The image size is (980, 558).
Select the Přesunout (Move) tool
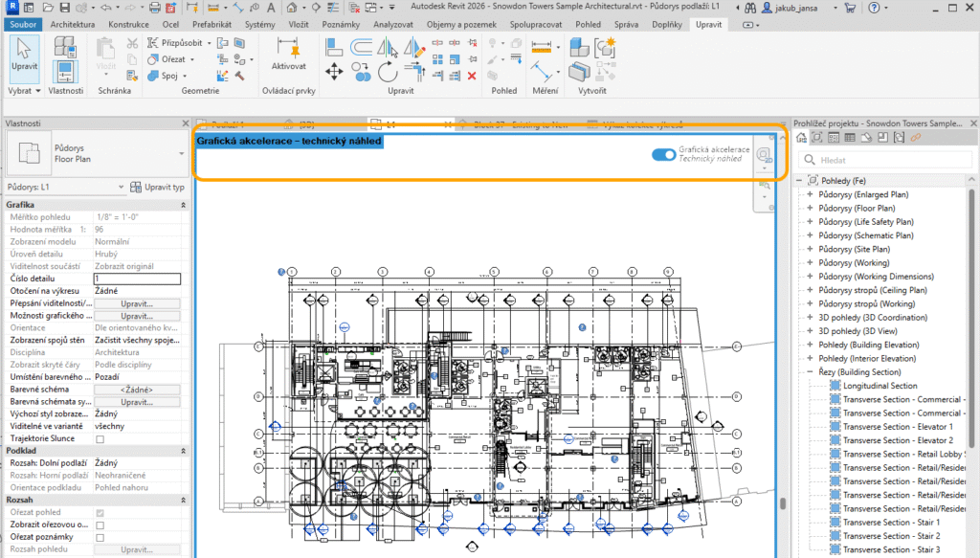coord(334,71)
